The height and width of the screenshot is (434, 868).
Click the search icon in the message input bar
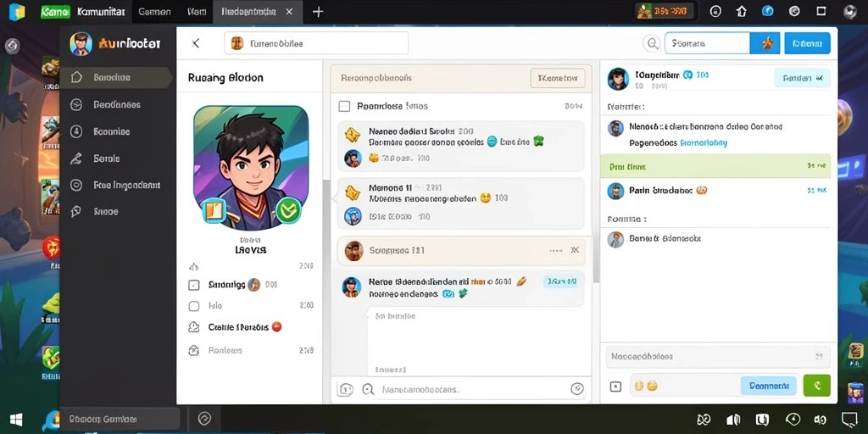pos(368,390)
